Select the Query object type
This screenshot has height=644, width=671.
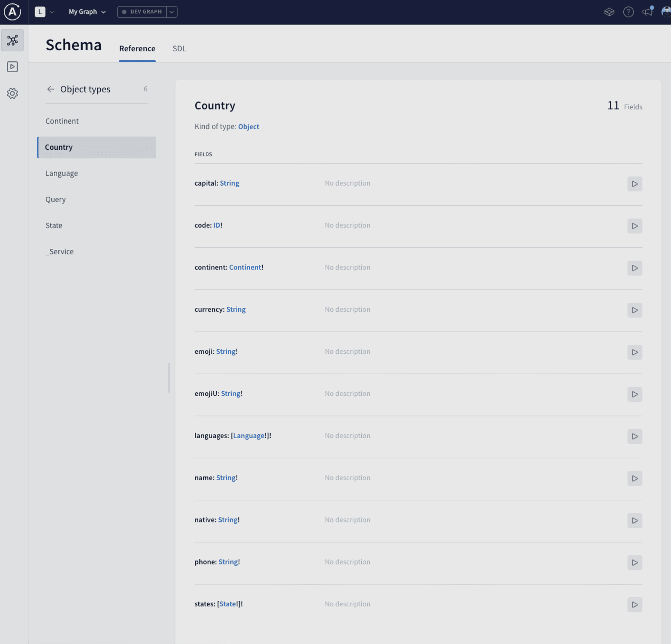pos(56,199)
